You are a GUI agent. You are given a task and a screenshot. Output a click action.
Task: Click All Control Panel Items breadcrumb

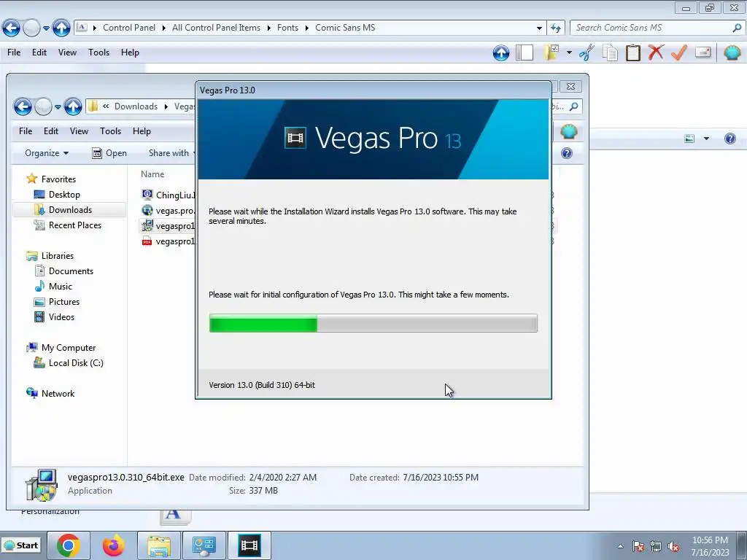pos(216,28)
